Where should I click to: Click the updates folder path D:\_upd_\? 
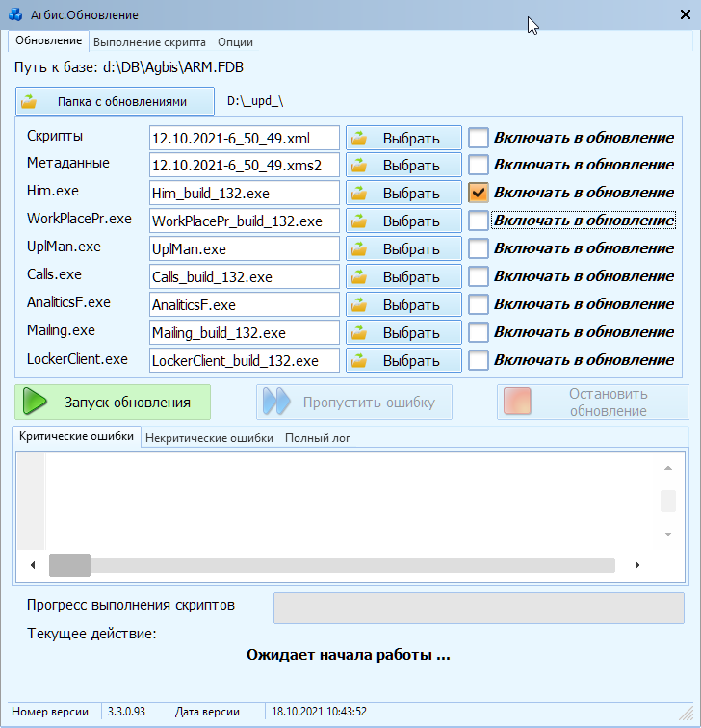coord(255,101)
